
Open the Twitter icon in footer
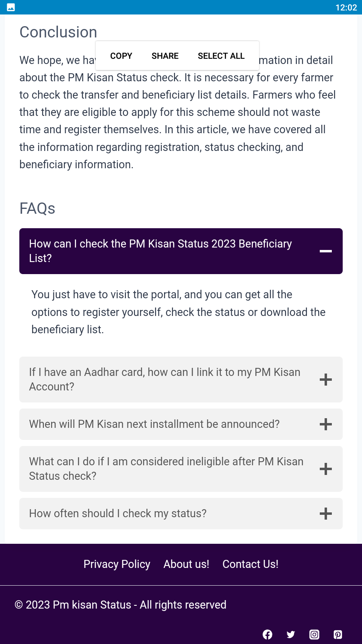(x=291, y=635)
